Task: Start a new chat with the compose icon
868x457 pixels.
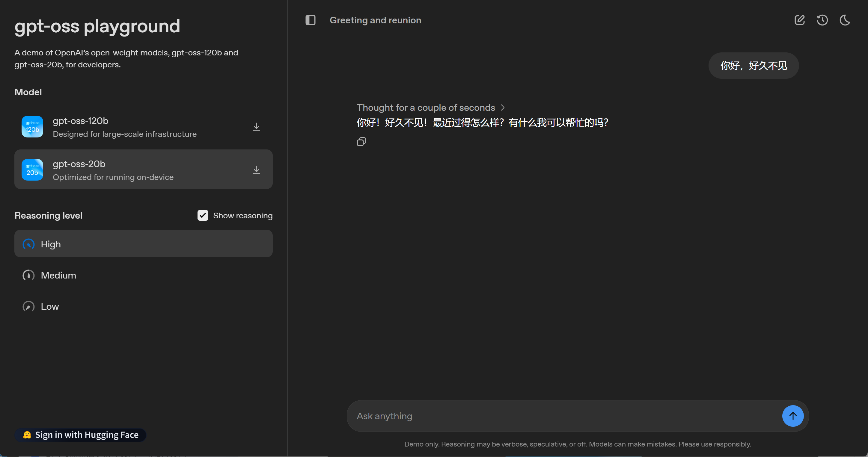Action: click(799, 20)
